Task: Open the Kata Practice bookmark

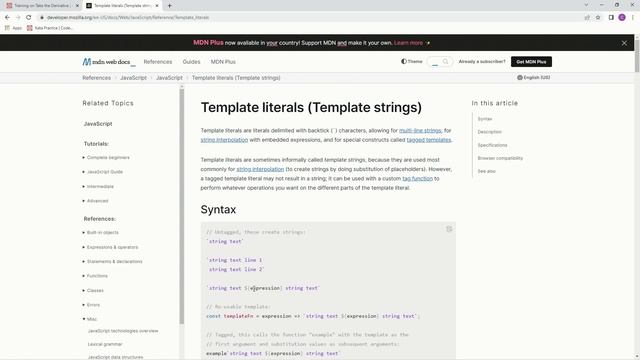Action: pyautogui.click(x=50, y=28)
